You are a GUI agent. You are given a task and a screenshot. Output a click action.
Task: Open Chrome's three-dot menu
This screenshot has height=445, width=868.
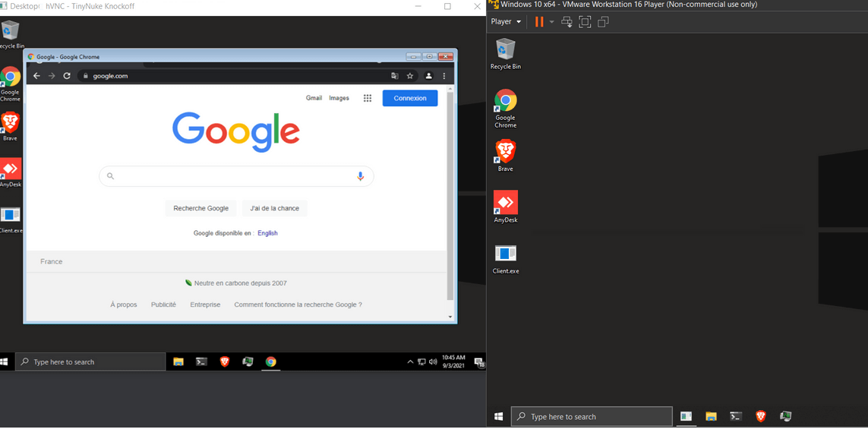point(444,76)
